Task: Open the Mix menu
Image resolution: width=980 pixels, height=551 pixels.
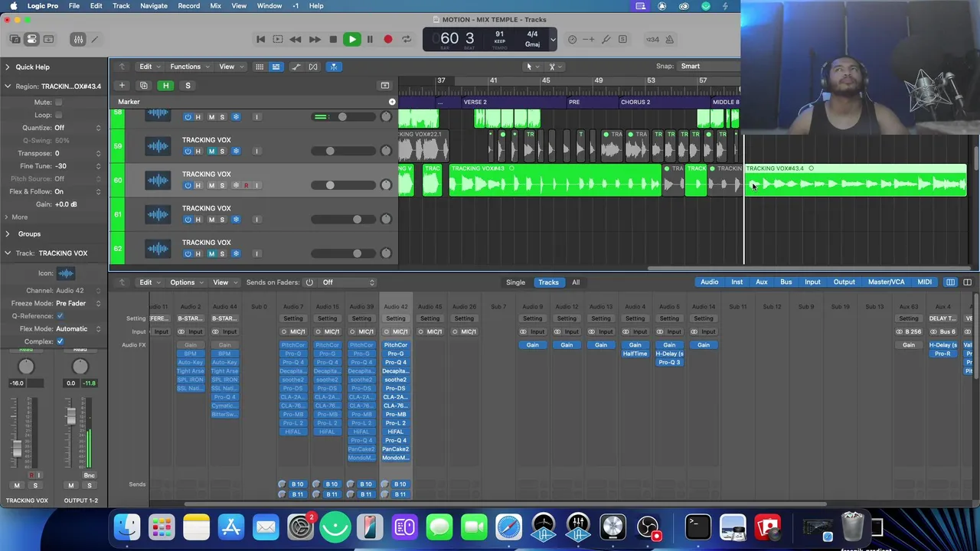Action: point(215,5)
